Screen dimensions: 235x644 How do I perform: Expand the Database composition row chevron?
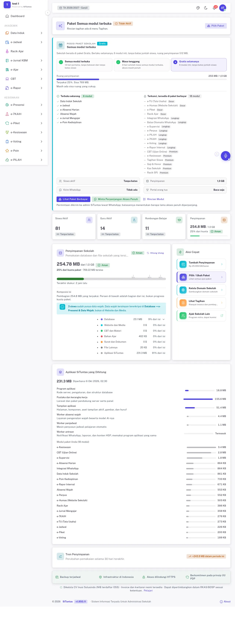point(163,319)
